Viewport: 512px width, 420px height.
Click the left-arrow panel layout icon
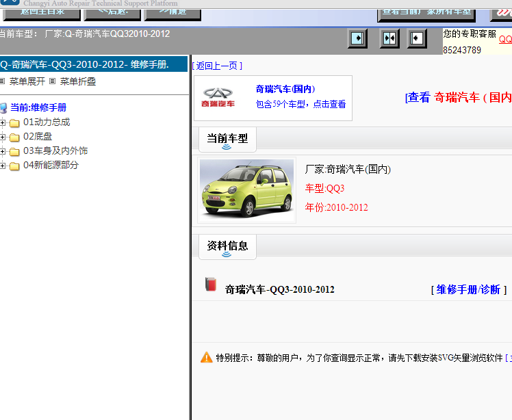pyautogui.click(x=417, y=38)
